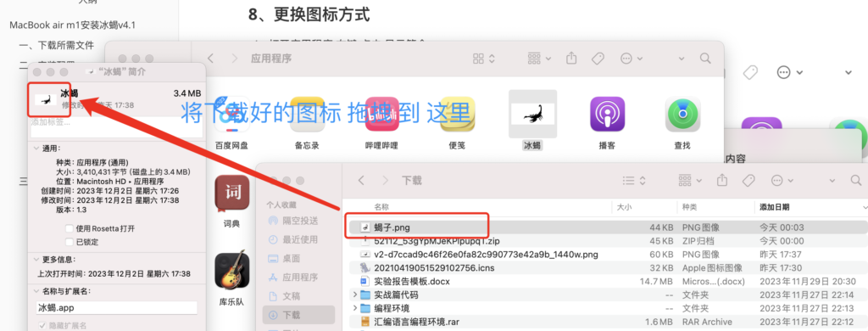Open more actions menu in rightmost background window
The height and width of the screenshot is (331, 868).
coord(790,72)
